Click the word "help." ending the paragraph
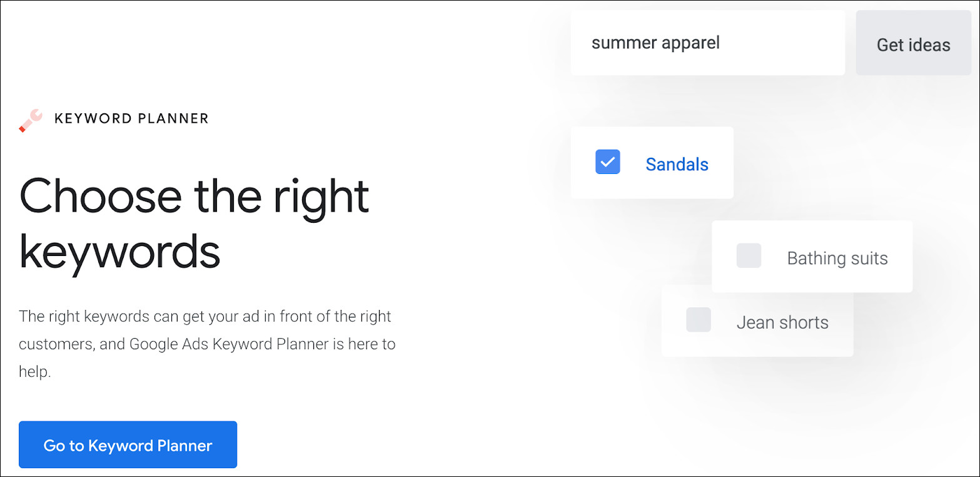Viewport: 980px width, 477px height. 35,372
